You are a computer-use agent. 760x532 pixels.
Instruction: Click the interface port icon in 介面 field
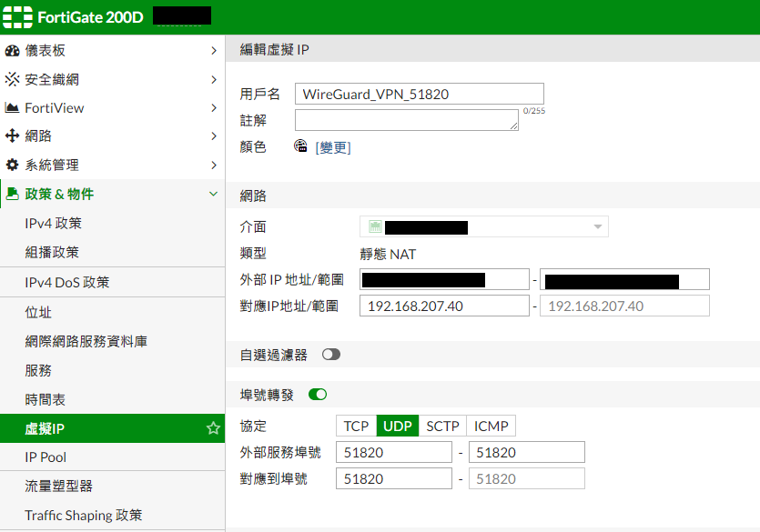[x=375, y=226]
